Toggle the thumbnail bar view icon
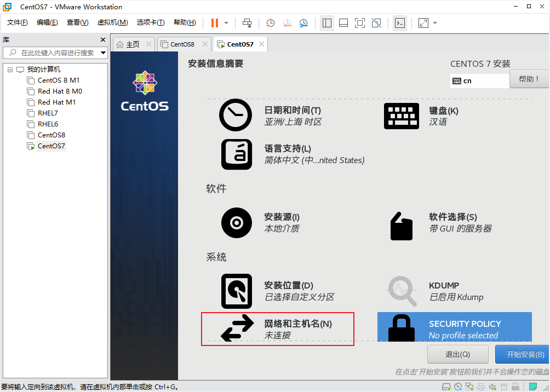This screenshot has height=392, width=550. coord(343,23)
